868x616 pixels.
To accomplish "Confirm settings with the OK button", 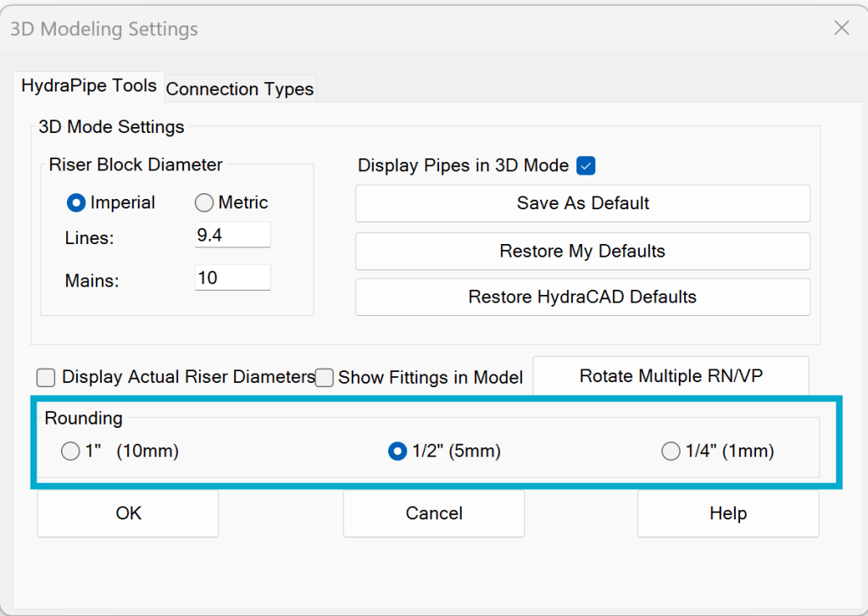I will click(128, 513).
